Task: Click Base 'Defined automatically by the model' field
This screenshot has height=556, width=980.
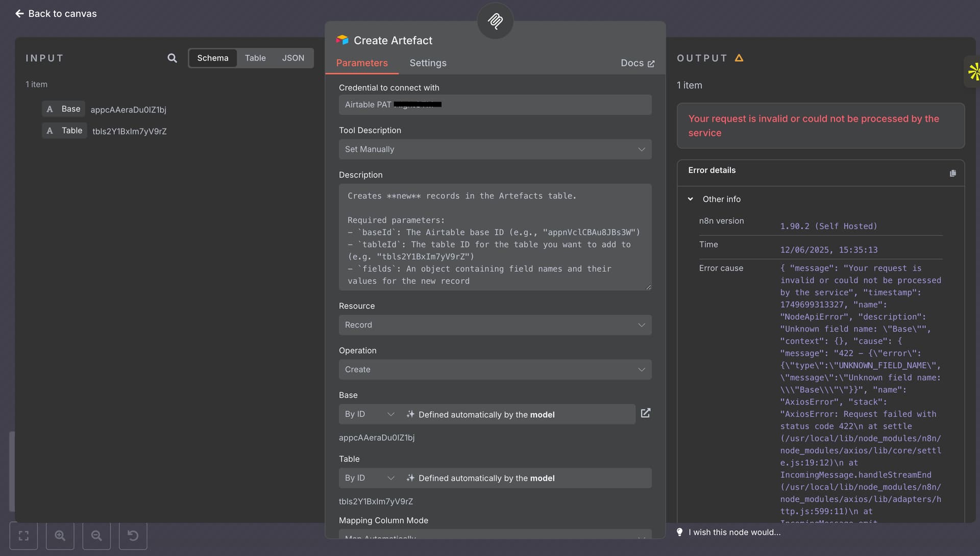Action: [x=518, y=414]
